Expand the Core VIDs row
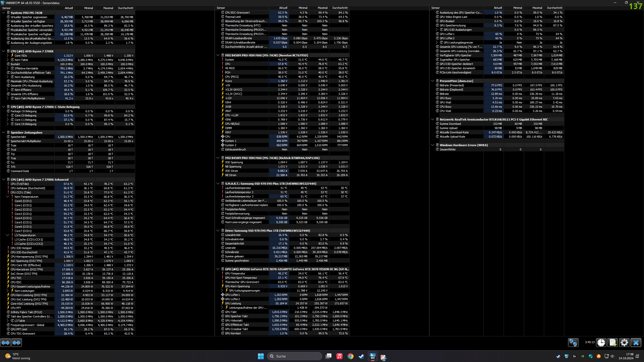This screenshot has width=644, height=362. (x=8, y=56)
